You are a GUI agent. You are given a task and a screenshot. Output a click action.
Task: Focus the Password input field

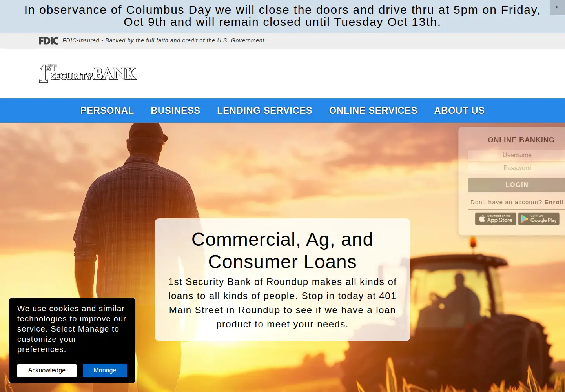click(x=517, y=168)
